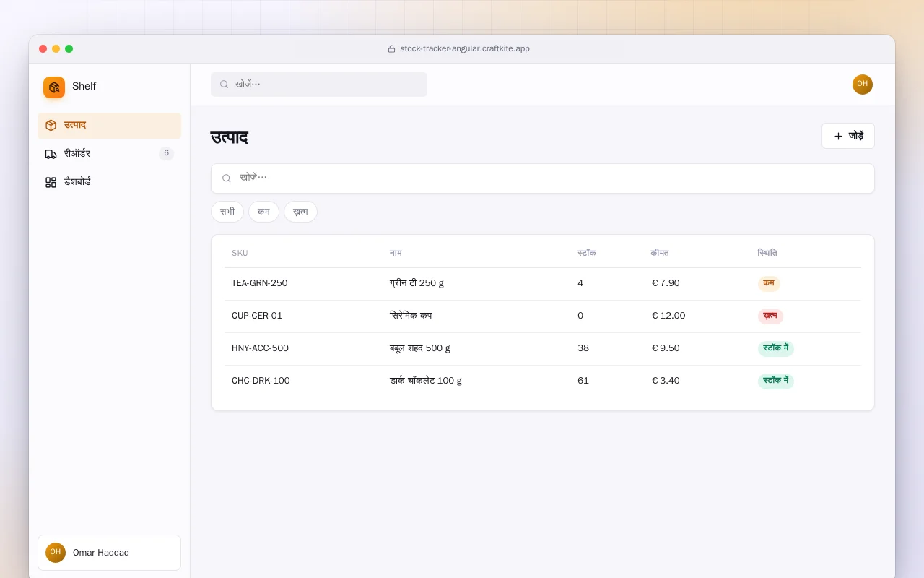Open the डैशबोर्ड menu item
The height and width of the screenshot is (578, 924).
pos(109,182)
